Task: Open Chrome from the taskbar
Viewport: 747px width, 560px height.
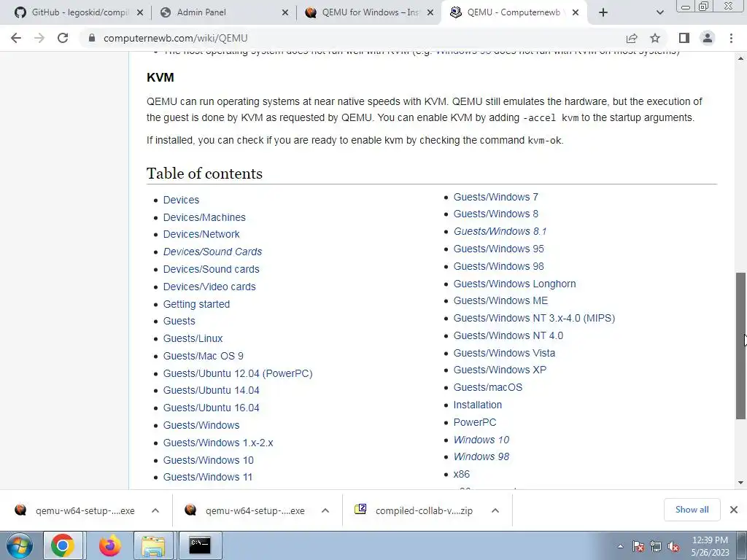Action: (63, 545)
